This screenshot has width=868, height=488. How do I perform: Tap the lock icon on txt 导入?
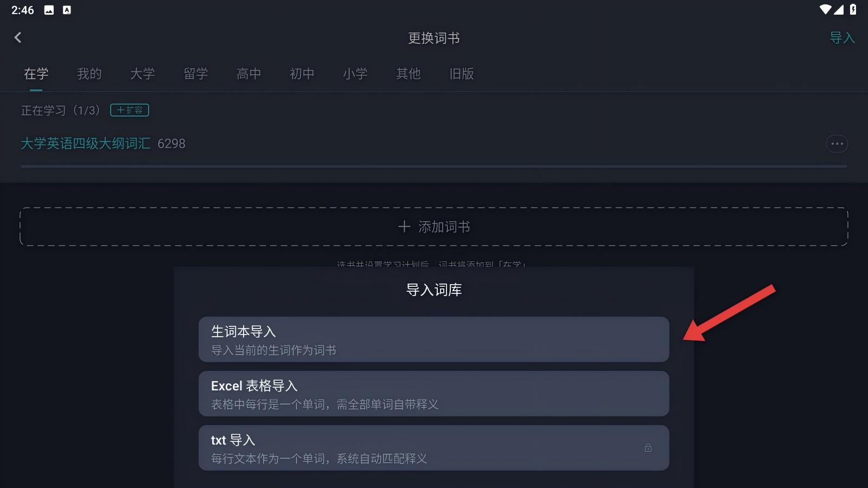click(648, 448)
